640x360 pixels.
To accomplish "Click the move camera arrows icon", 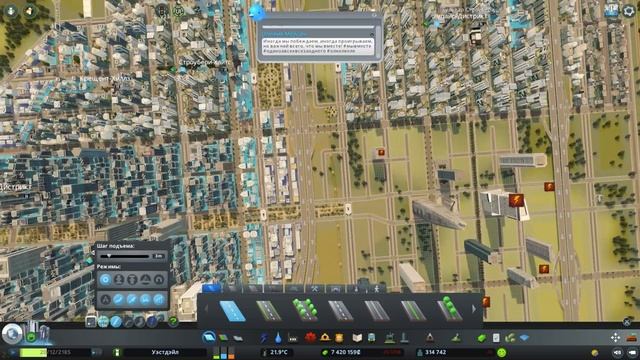I will pyautogui.click(x=615, y=338).
